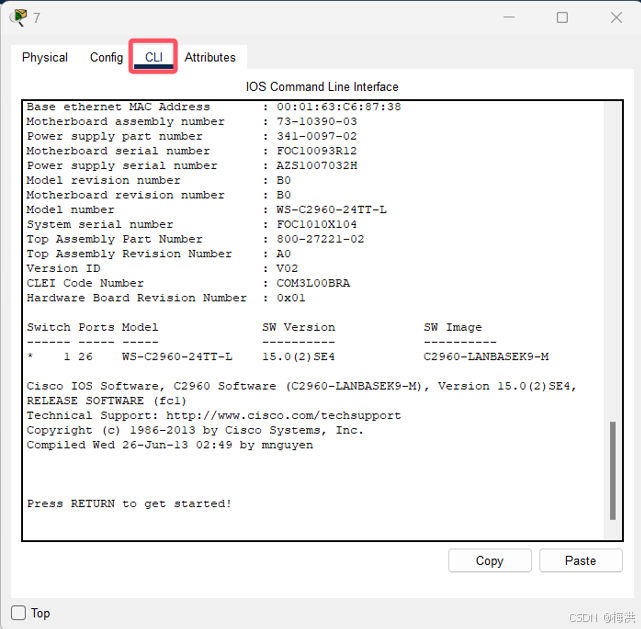Click motherboard serial number FOC10093R12
Image resolution: width=641 pixels, height=629 pixels.
coord(316,151)
